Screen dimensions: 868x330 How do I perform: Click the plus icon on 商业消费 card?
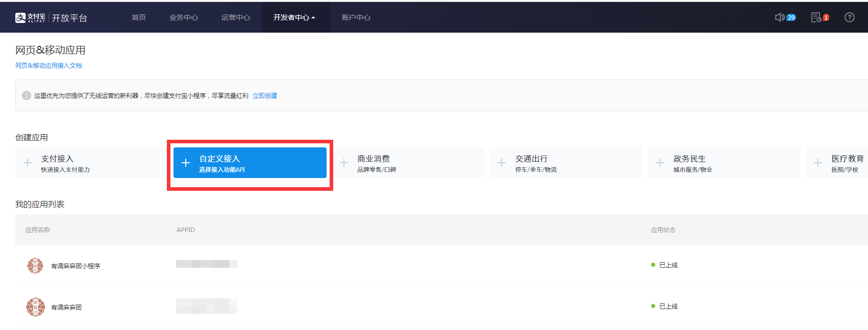[344, 163]
